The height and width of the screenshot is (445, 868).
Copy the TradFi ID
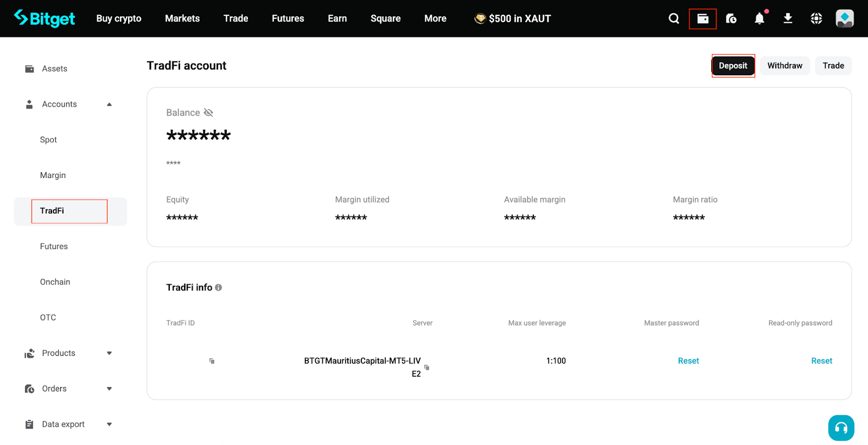[212, 361]
